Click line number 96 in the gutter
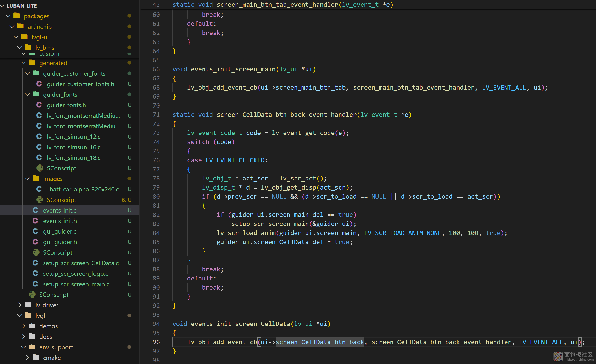The width and height of the screenshot is (596, 364). coord(156,342)
